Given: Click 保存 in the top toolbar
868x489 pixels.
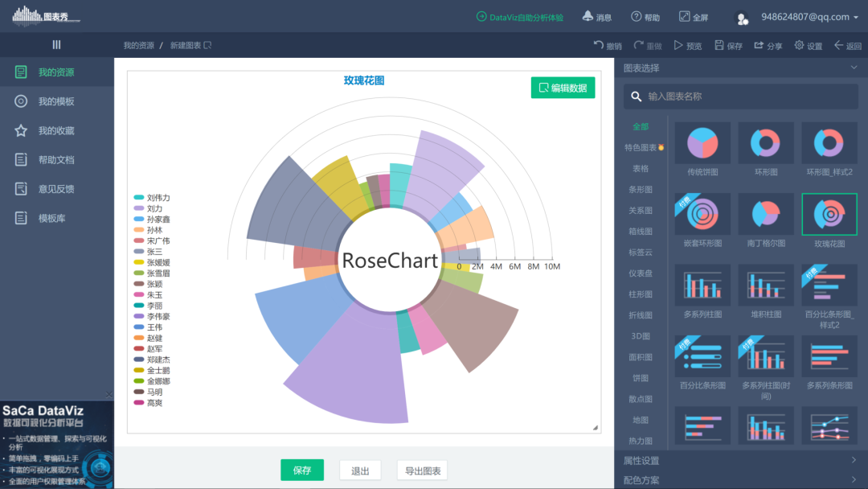Looking at the screenshot, I should (728, 45).
